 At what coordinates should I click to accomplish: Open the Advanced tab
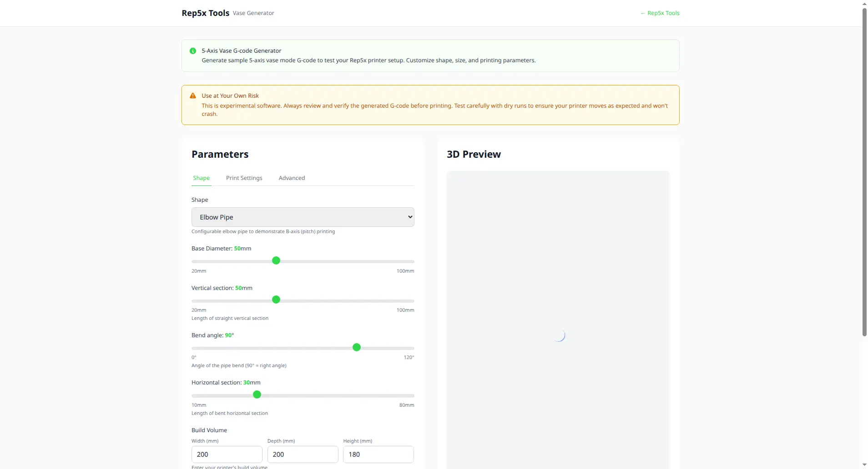[292, 178]
